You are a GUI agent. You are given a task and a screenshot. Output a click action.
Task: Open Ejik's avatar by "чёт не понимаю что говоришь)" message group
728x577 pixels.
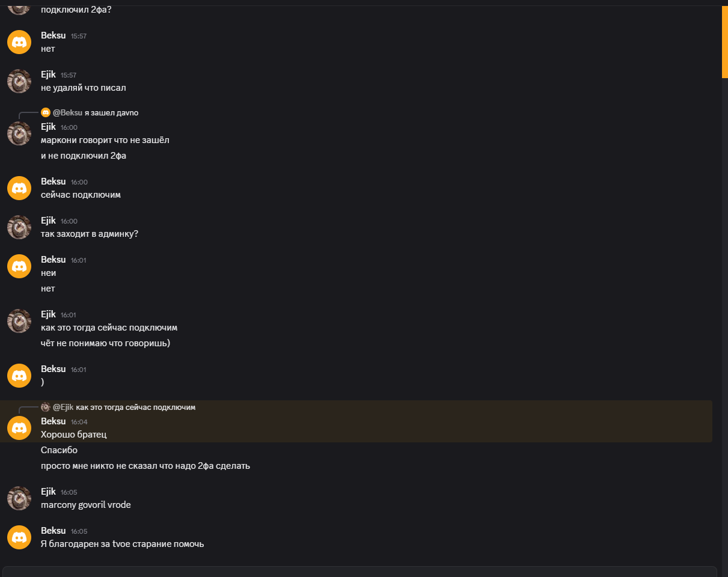point(19,321)
